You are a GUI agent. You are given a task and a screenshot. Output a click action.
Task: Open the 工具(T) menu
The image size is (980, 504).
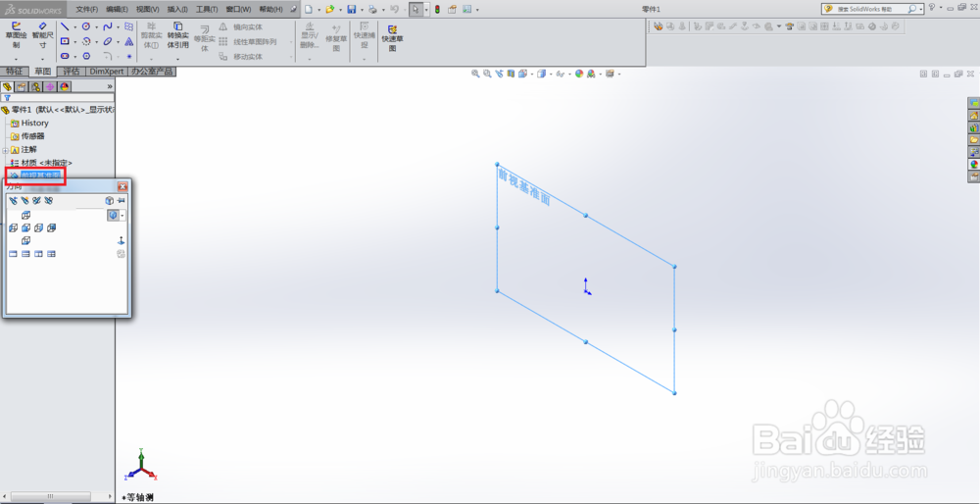(207, 10)
